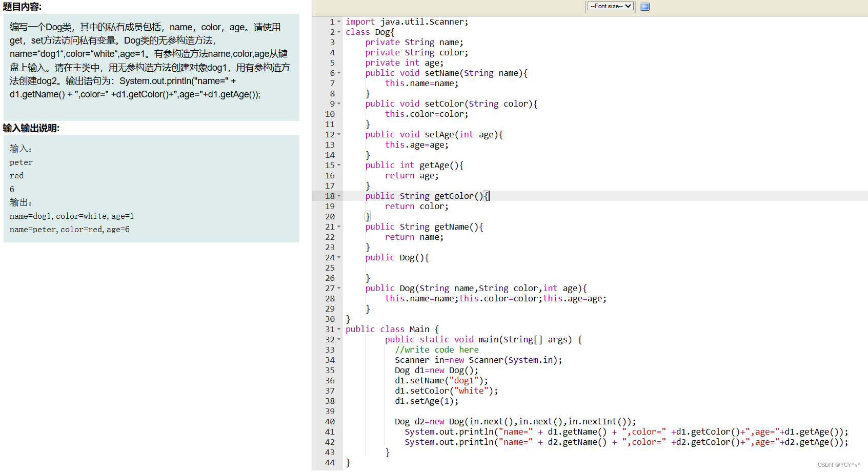The height and width of the screenshot is (472, 868).
Task: Collapse class Dog fold arrow at line 2
Action: pos(339,32)
